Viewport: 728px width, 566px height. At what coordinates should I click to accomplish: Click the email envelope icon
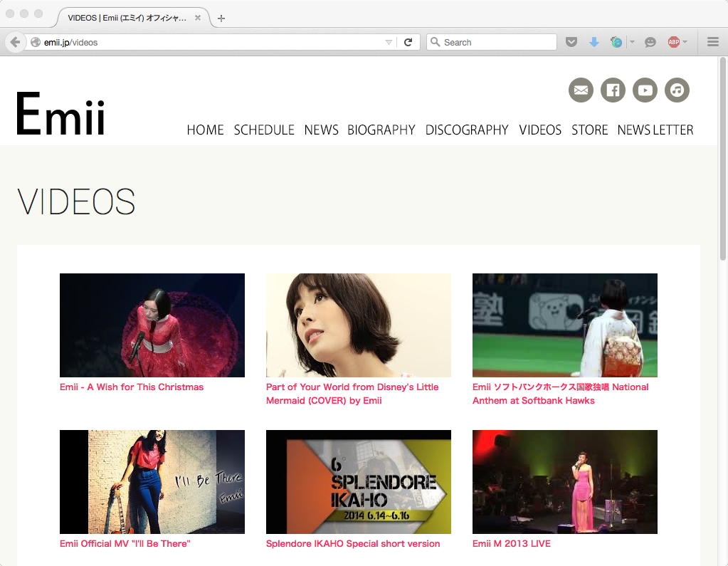tap(581, 90)
